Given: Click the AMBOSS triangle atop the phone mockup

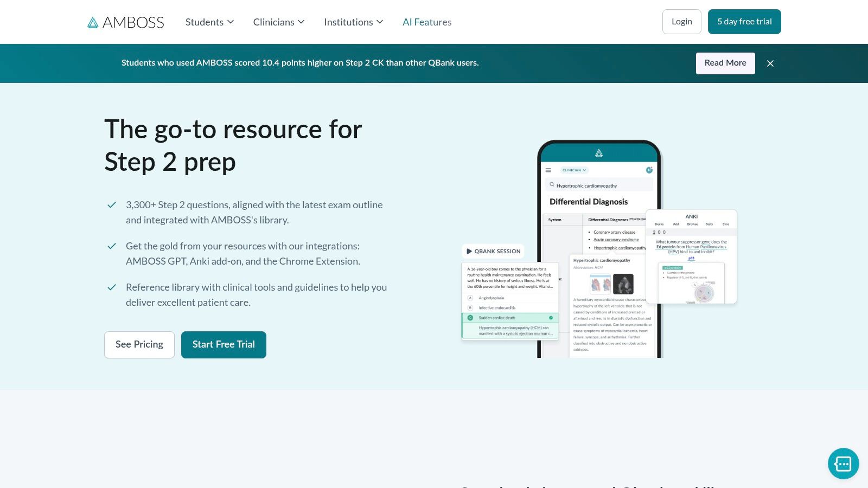Looking at the screenshot, I should coord(598,153).
